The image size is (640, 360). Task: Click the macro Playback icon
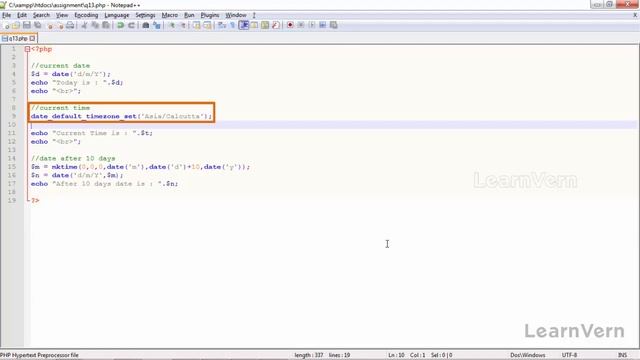coord(312,25)
